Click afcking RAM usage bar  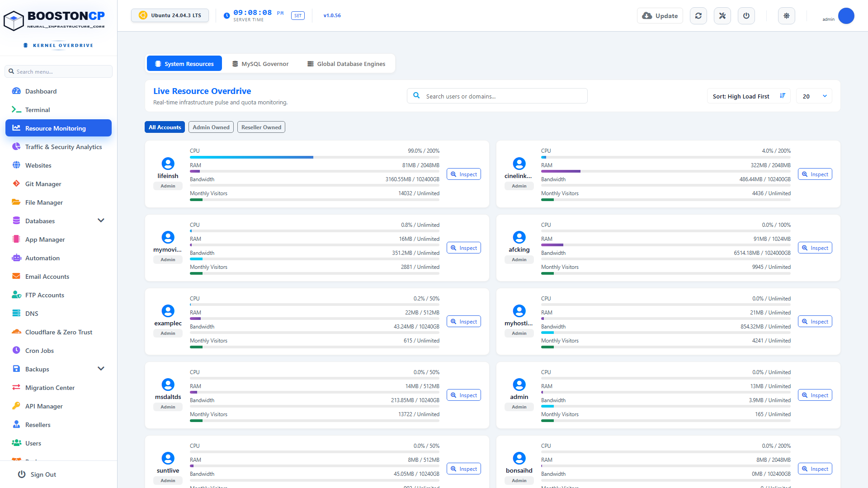click(666, 245)
